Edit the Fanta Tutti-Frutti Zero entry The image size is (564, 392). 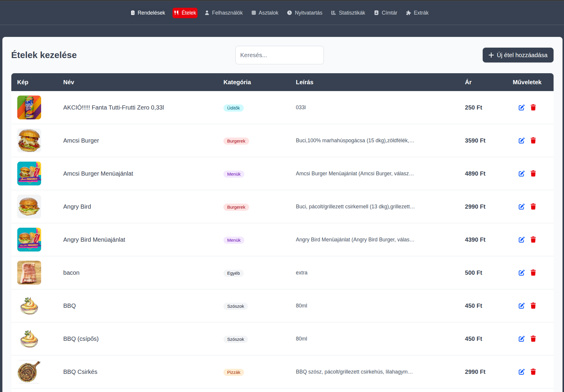(x=521, y=107)
